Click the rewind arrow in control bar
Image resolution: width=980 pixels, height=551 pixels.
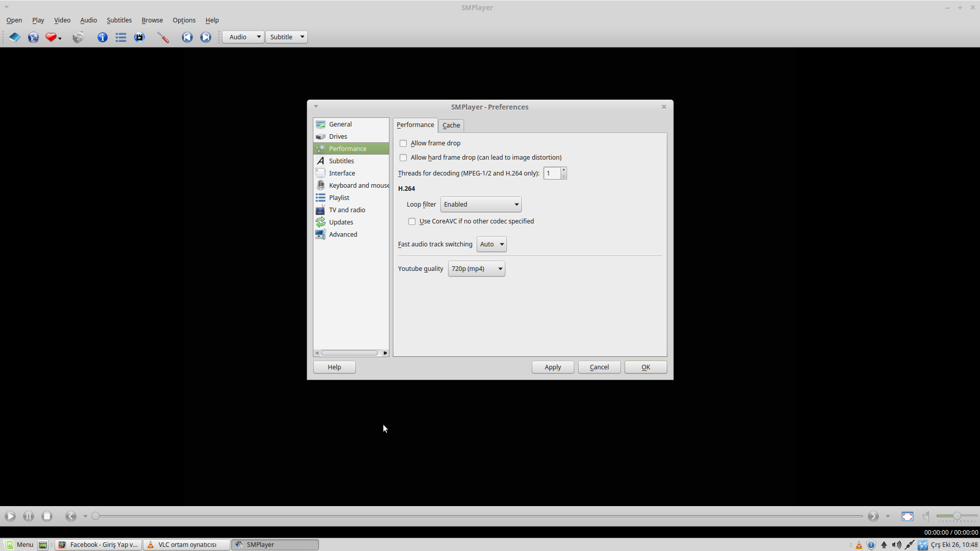point(71,516)
